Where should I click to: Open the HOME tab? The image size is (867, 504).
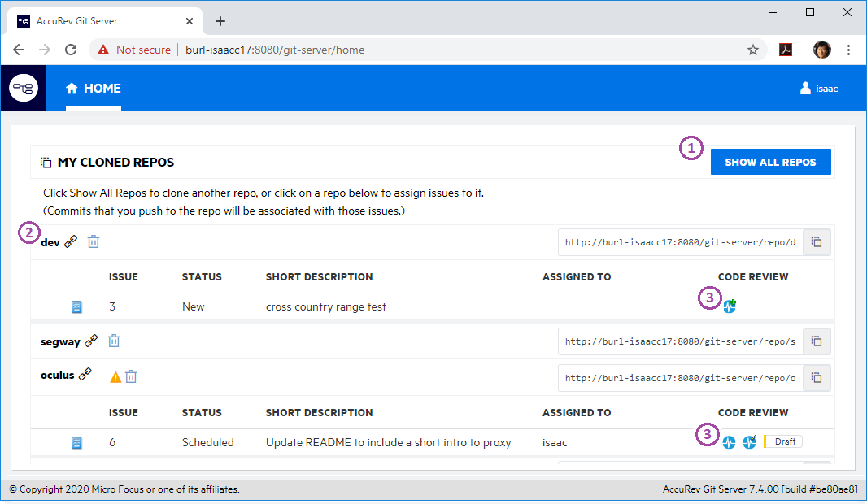click(94, 88)
